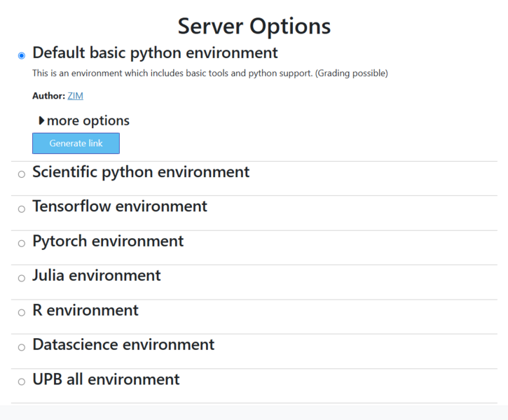Click the 'Pytorch environment' title text
The image size is (508, 420).
pos(108,241)
